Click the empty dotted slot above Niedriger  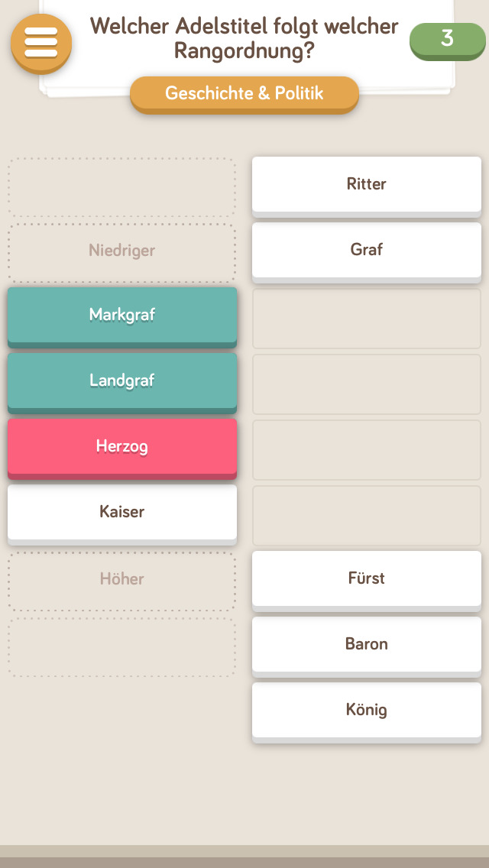tap(122, 187)
